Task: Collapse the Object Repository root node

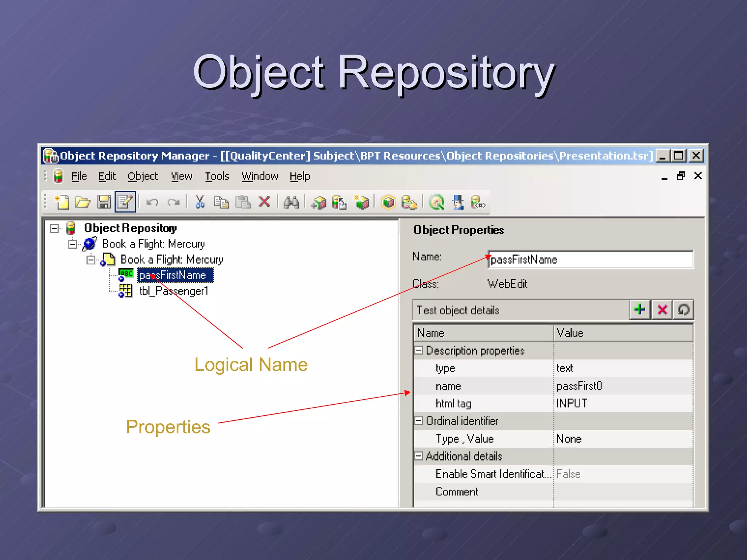Action: (54, 229)
